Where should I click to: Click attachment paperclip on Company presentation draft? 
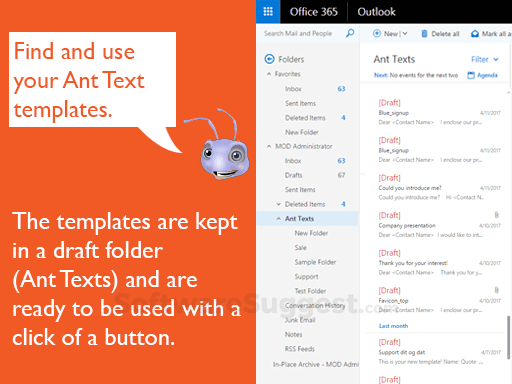(496, 215)
